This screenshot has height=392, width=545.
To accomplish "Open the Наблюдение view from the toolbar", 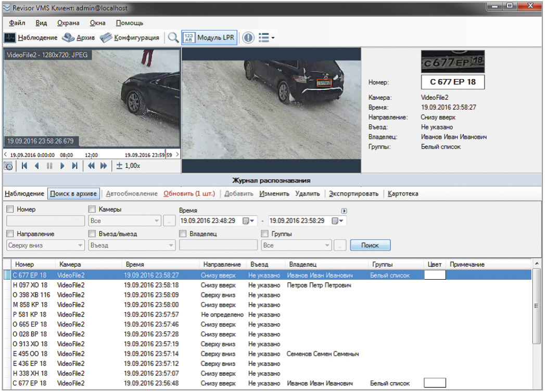I will click(x=31, y=37).
